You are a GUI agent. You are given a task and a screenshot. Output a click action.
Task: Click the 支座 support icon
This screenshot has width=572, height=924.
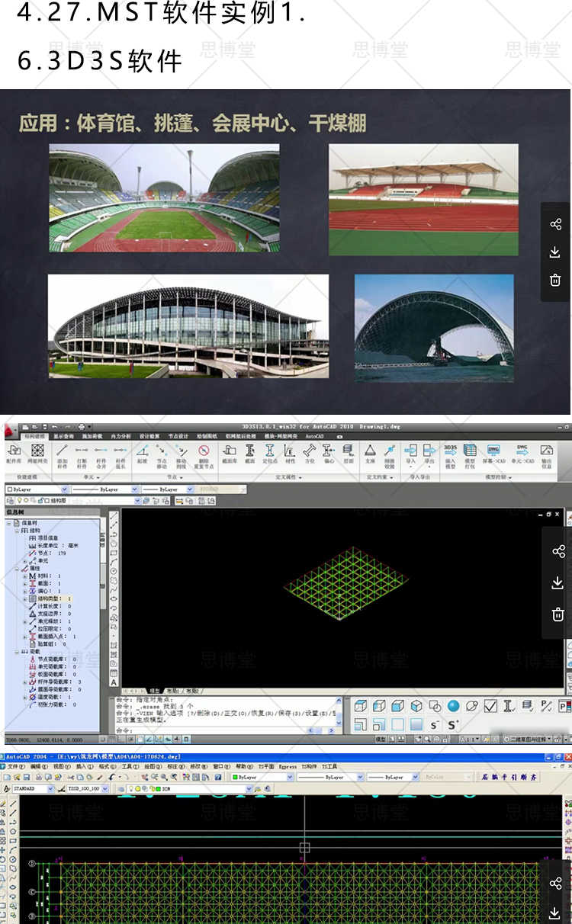click(x=370, y=453)
